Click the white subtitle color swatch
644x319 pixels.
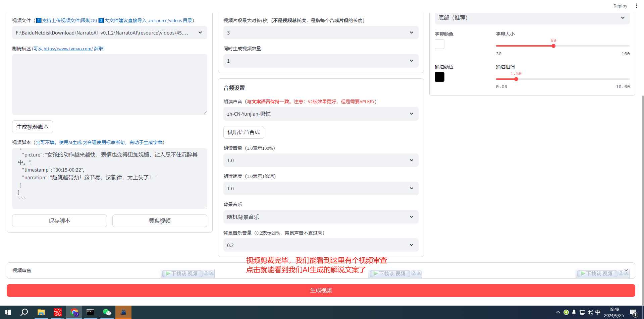click(439, 44)
